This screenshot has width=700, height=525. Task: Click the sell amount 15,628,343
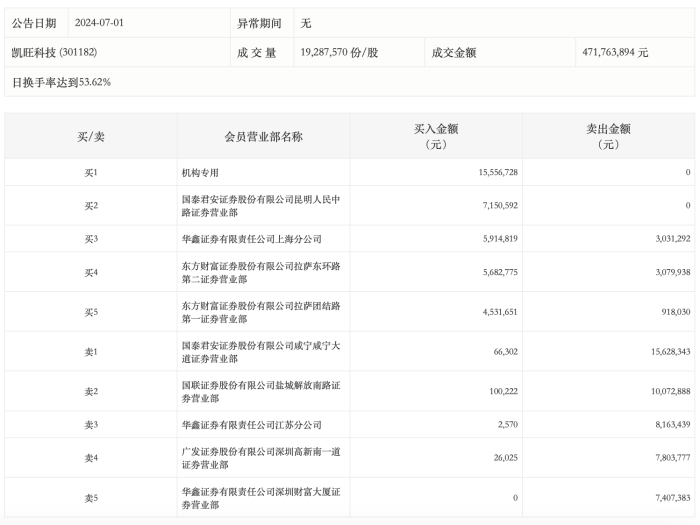tap(671, 351)
